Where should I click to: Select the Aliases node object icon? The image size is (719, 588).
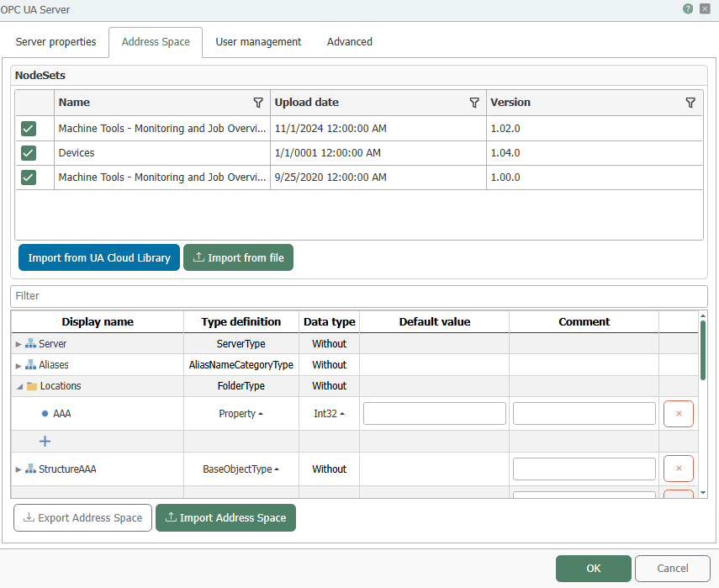[30, 364]
